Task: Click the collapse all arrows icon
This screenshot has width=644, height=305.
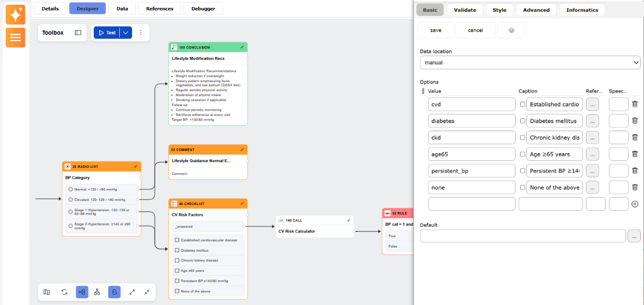Action: (147, 292)
